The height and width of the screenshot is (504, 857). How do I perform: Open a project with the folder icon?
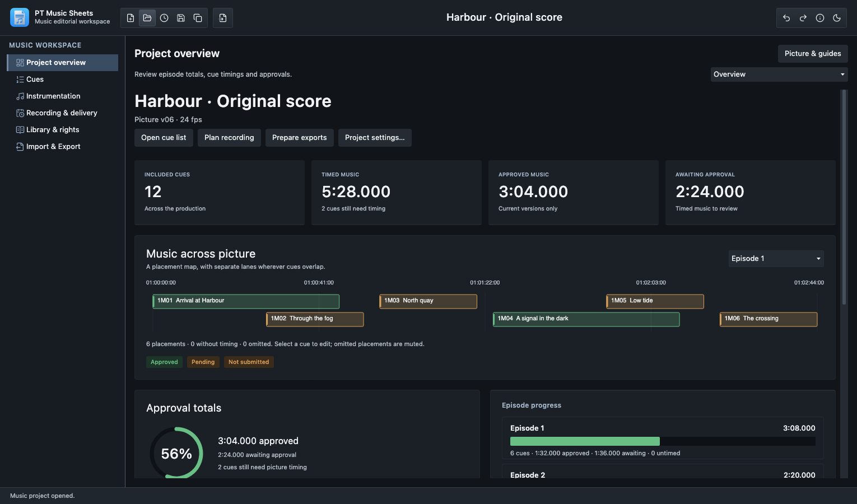(x=147, y=18)
